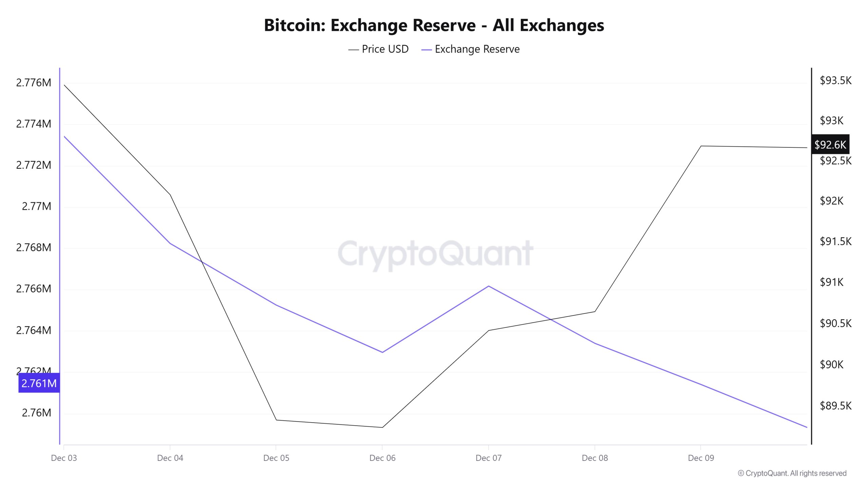Click the price line low point at Dec 06
This screenshot has width=868, height=488.
point(382,427)
